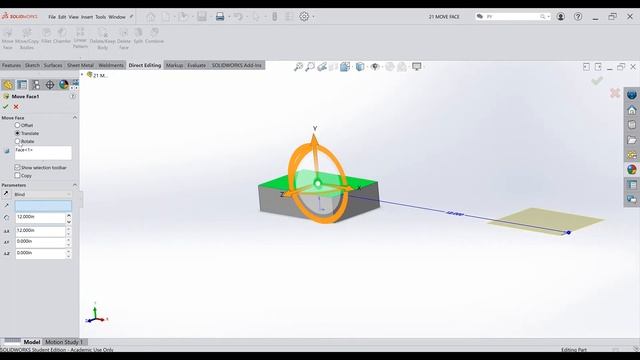Switch to the Sheet Metal tab
The height and width of the screenshot is (360, 640).
pos(80,65)
